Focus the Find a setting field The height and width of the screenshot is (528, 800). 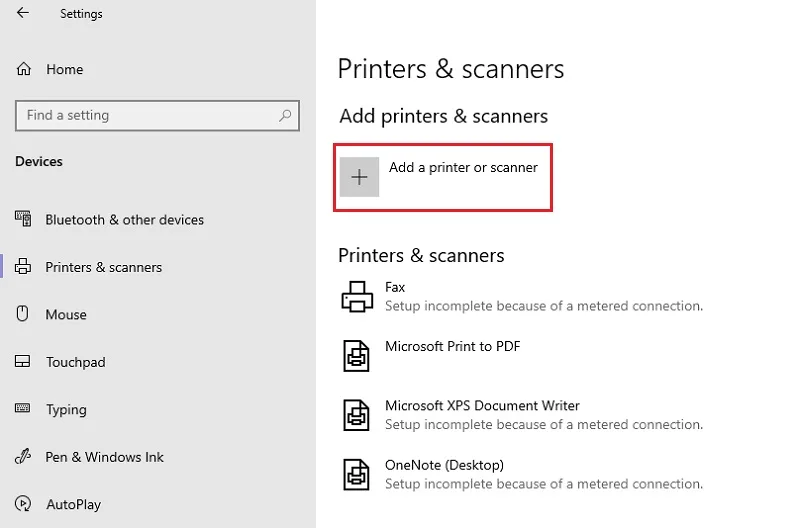(x=157, y=116)
